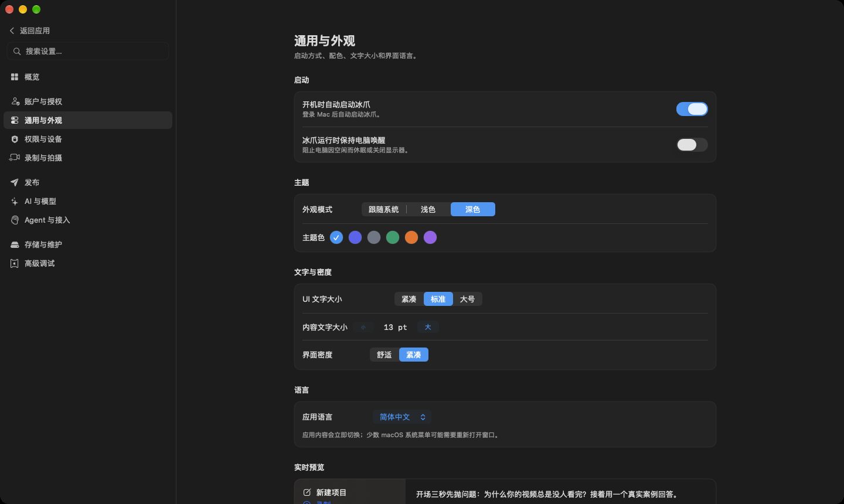Open 发布 settings section
The width and height of the screenshot is (844, 504).
[88, 182]
